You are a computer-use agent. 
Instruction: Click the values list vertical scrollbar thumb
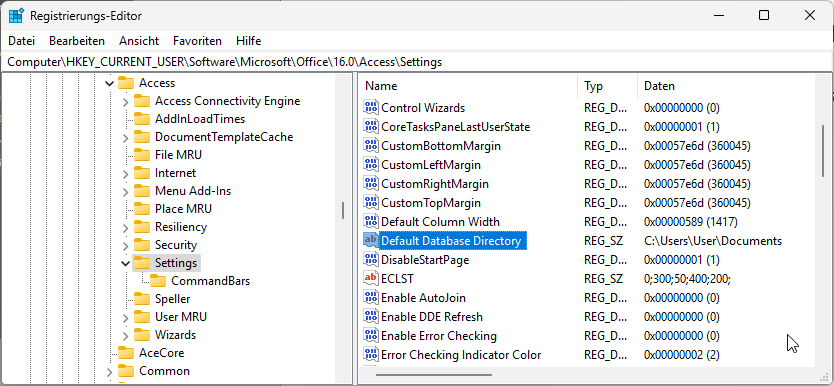coord(823,151)
